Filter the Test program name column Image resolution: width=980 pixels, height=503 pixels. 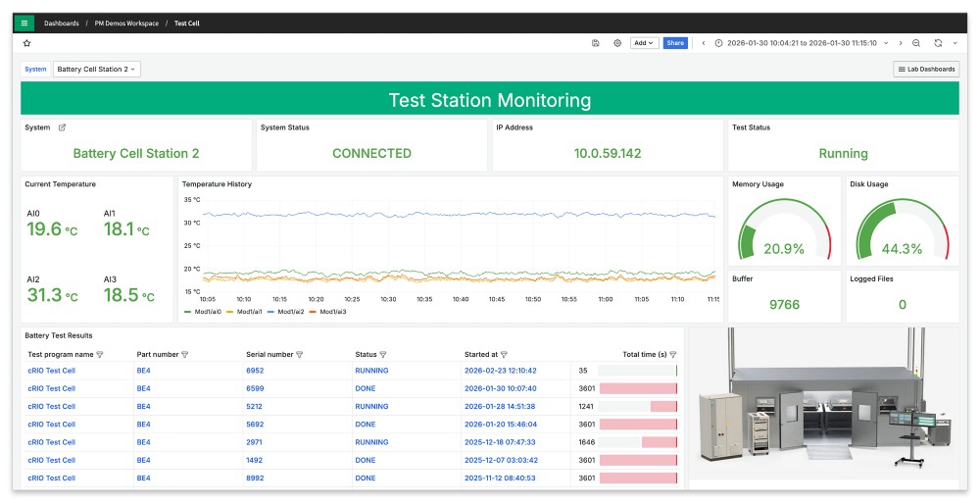coord(100,355)
